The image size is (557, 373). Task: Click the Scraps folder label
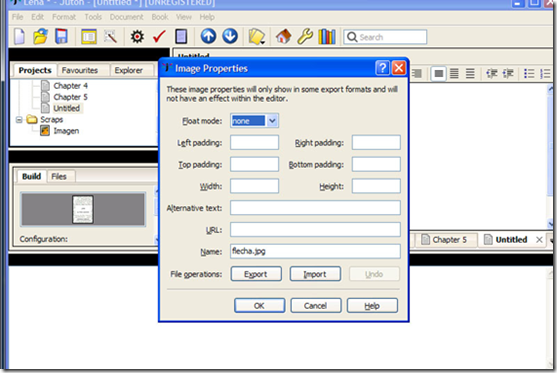coord(52,120)
